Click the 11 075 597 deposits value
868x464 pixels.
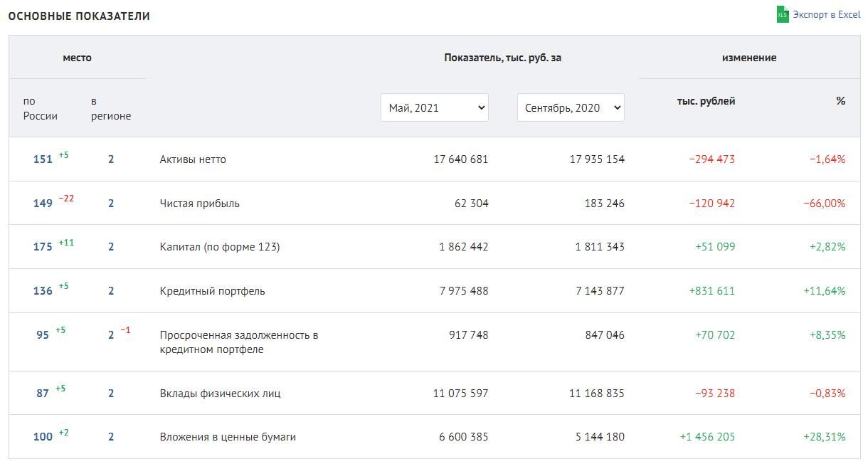461,394
